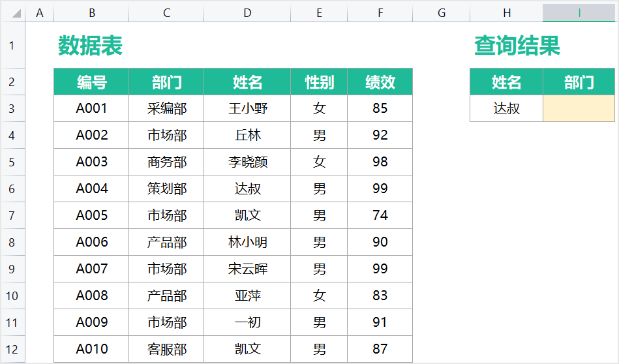
Task: Select column A header
Action: coord(40,13)
